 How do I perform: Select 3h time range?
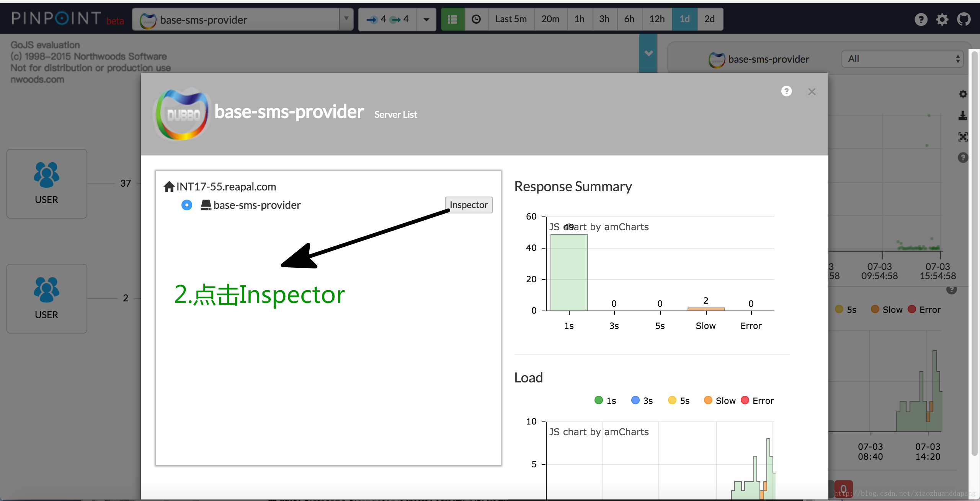pos(604,19)
